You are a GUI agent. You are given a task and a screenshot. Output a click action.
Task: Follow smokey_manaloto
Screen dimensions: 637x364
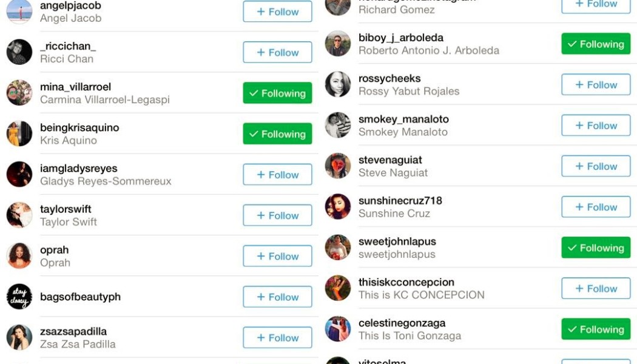596,125
